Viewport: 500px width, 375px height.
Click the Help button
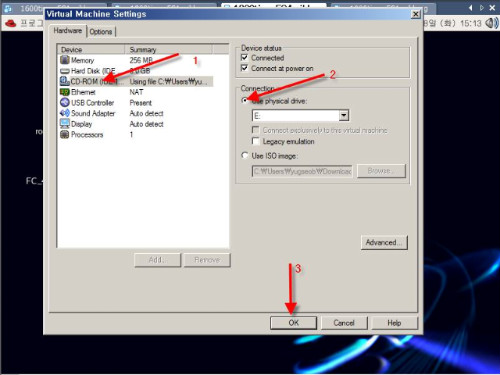[x=394, y=323]
